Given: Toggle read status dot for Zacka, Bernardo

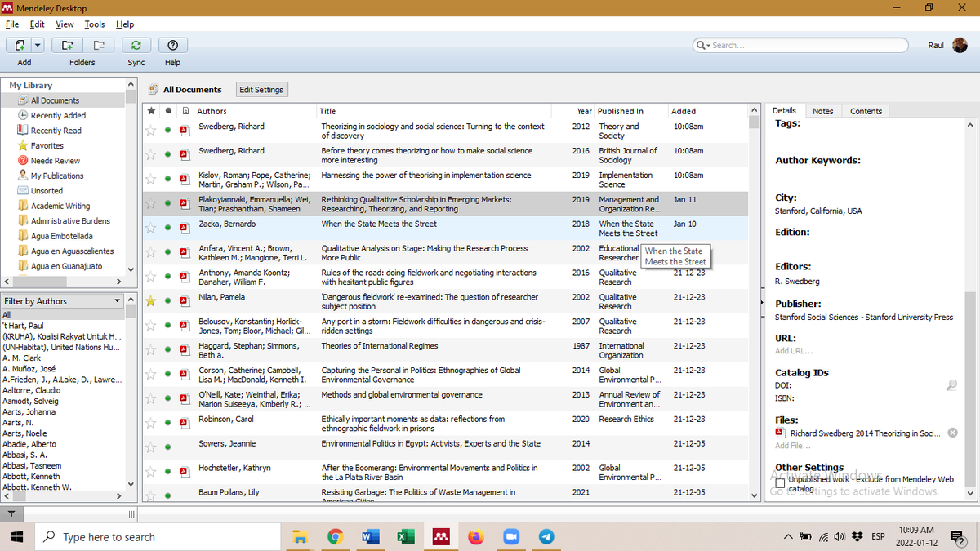Looking at the screenshot, I should (x=168, y=228).
